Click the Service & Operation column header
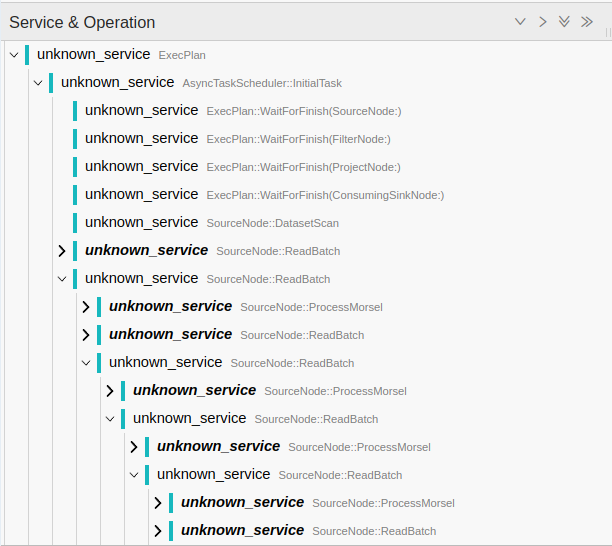The width and height of the screenshot is (612, 546). [x=82, y=22]
